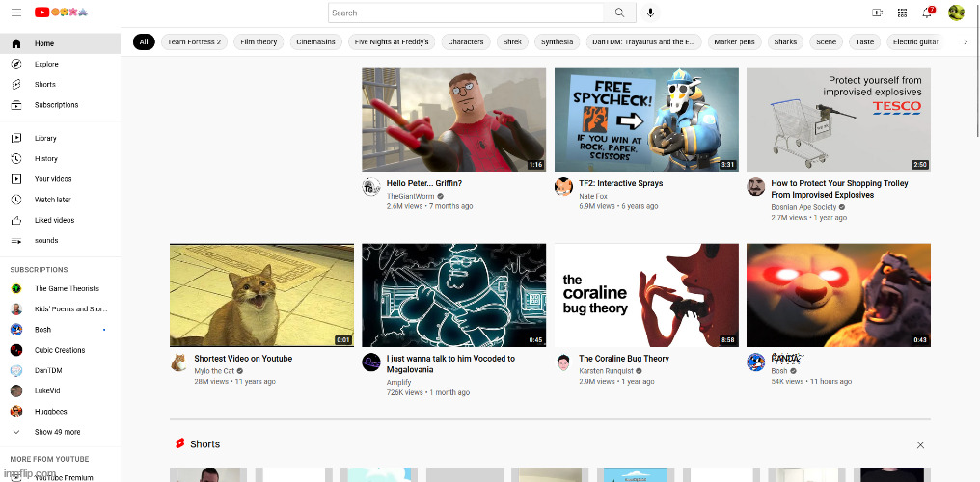Open LukeVid subscription
Viewport: 980px width, 482px height.
tap(60, 390)
